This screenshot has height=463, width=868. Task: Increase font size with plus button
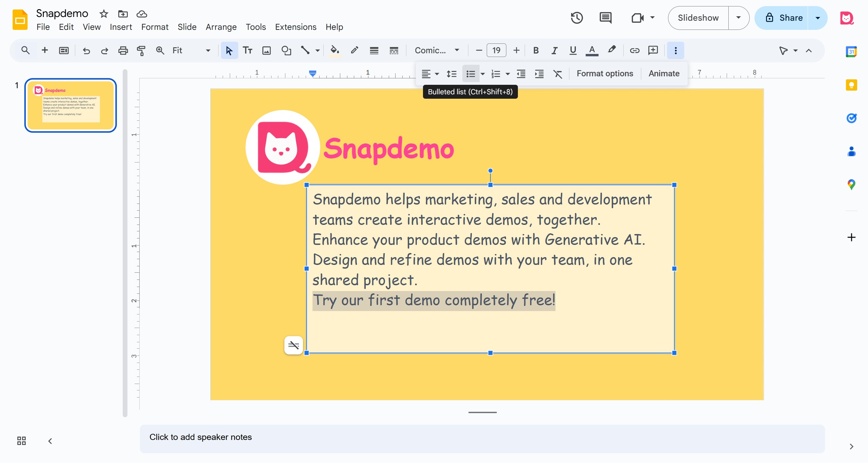pos(517,51)
